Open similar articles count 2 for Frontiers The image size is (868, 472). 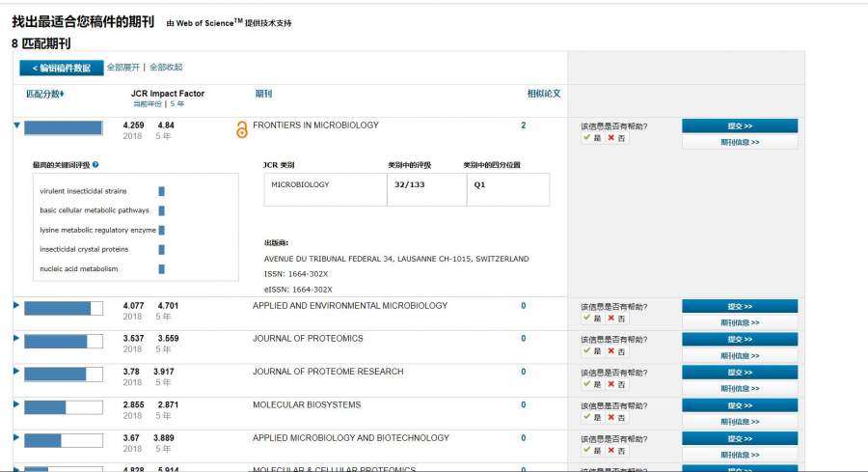coord(524,125)
